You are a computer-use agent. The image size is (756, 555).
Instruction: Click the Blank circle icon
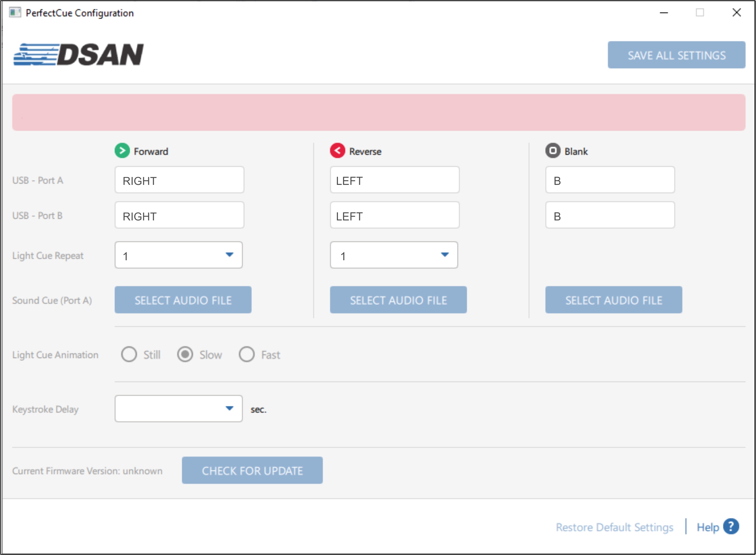[553, 150]
